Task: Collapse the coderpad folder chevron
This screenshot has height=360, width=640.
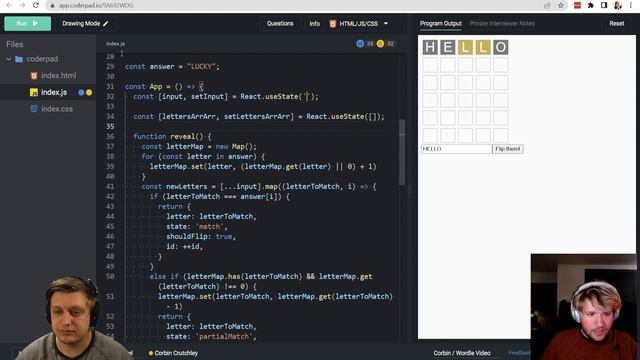Action: click(x=9, y=59)
